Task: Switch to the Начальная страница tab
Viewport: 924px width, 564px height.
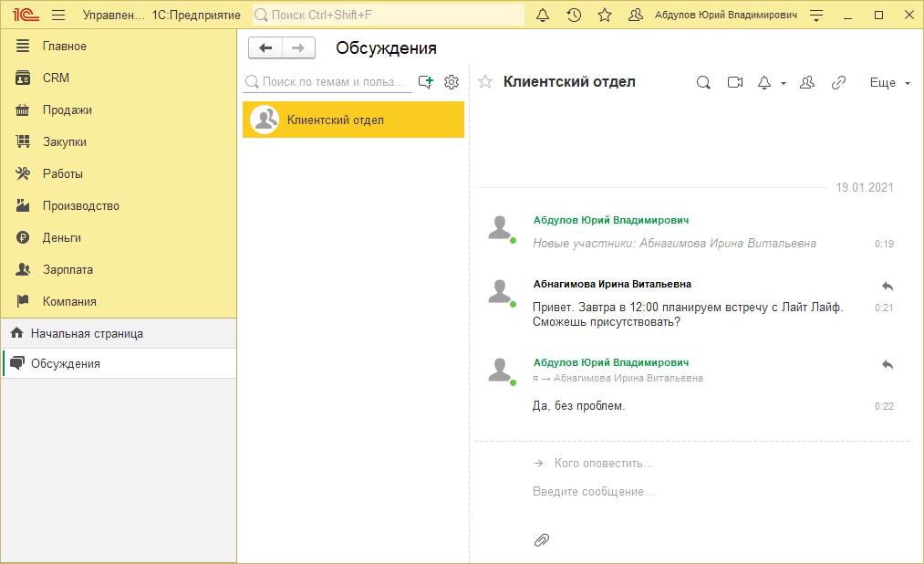Action: [x=86, y=333]
